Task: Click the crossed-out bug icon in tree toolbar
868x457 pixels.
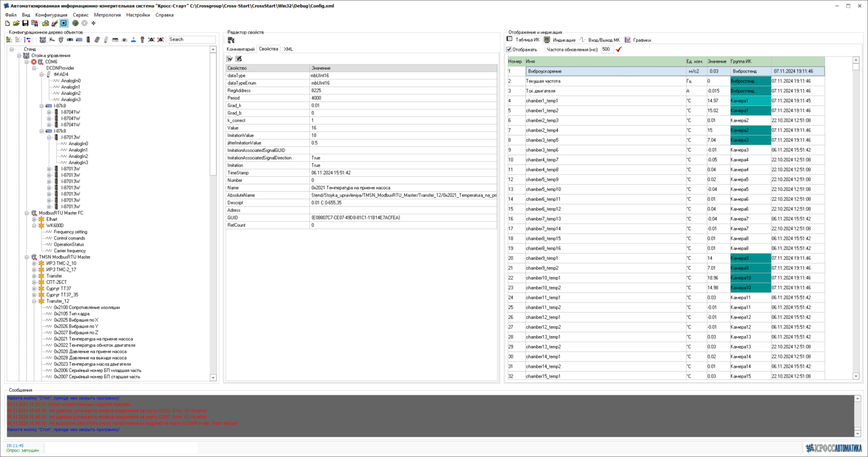Action: click(161, 40)
